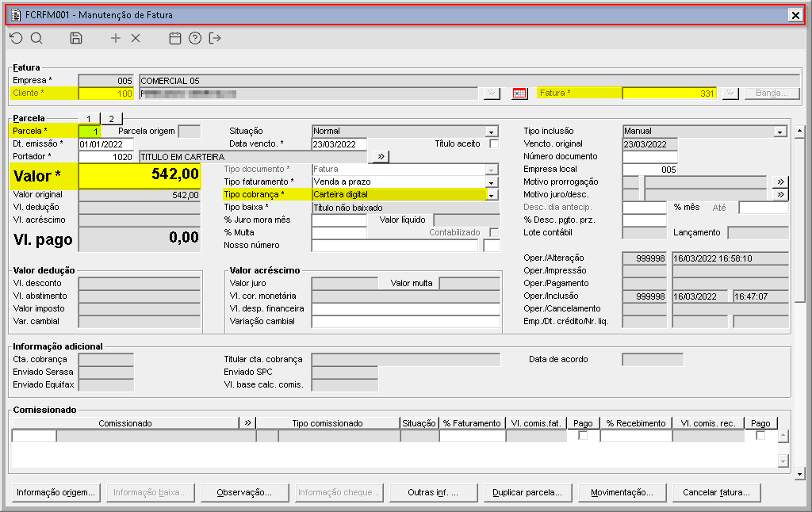812x512 pixels.
Task: Click the Variação cambial input field
Action: (x=406, y=322)
